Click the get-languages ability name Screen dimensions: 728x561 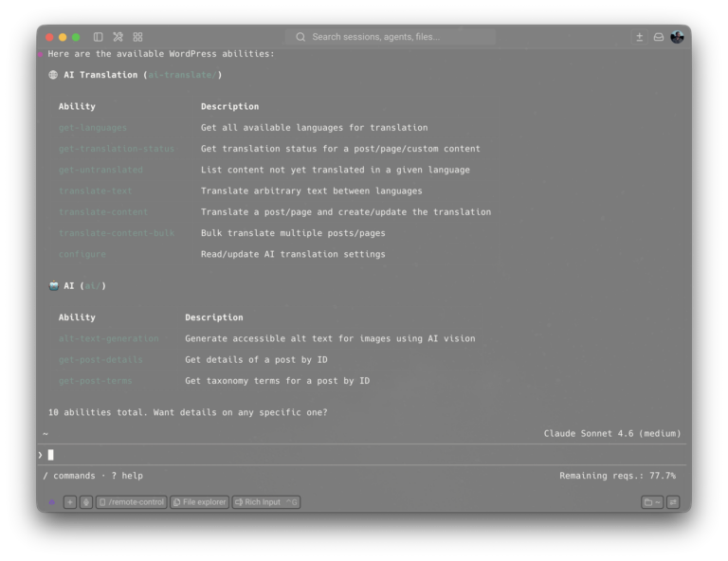(x=92, y=128)
